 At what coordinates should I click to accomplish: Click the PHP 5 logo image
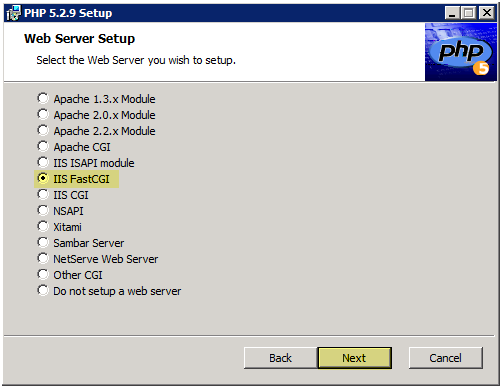point(461,52)
